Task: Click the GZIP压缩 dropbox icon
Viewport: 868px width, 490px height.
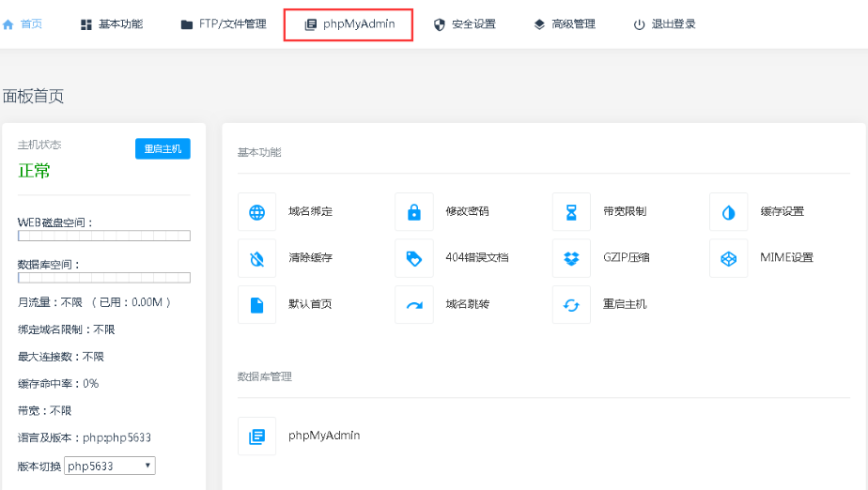Action: [x=571, y=258]
